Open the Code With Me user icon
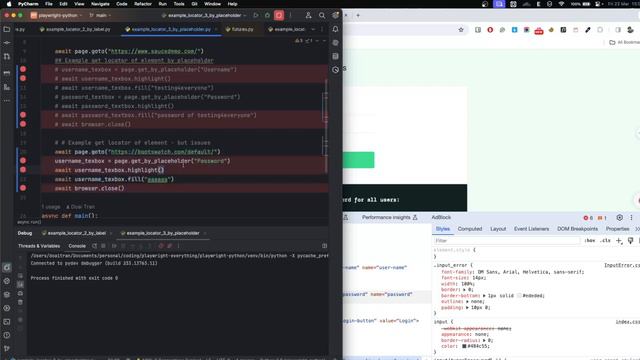 pos(308,16)
